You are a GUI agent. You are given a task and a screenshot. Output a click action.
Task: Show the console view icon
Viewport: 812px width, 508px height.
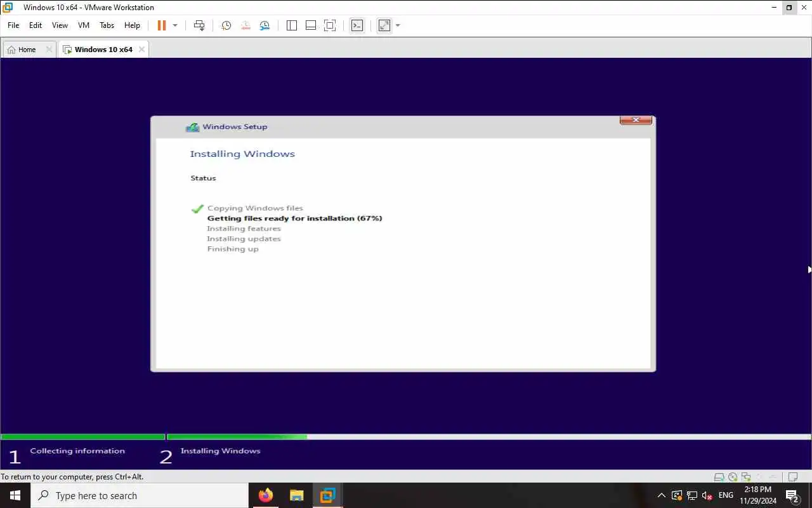[x=357, y=25]
